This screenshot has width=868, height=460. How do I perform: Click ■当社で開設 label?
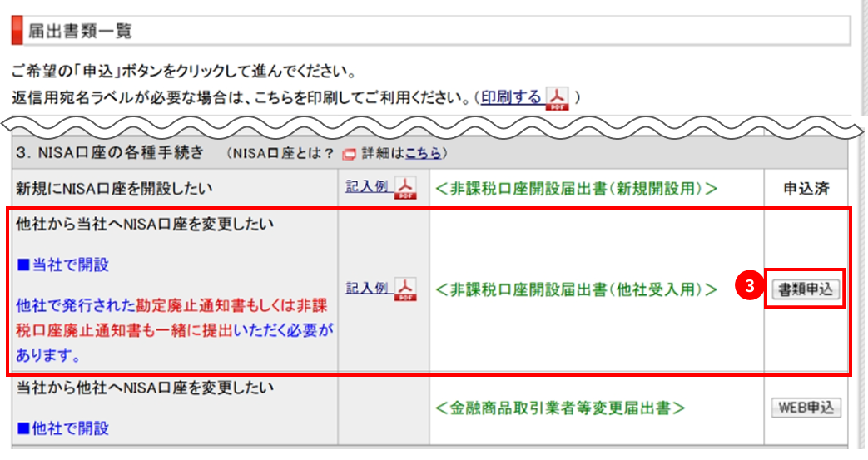click(63, 265)
